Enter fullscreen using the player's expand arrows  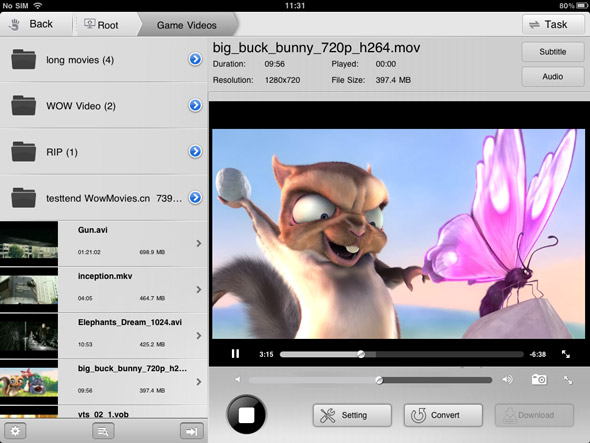click(566, 354)
